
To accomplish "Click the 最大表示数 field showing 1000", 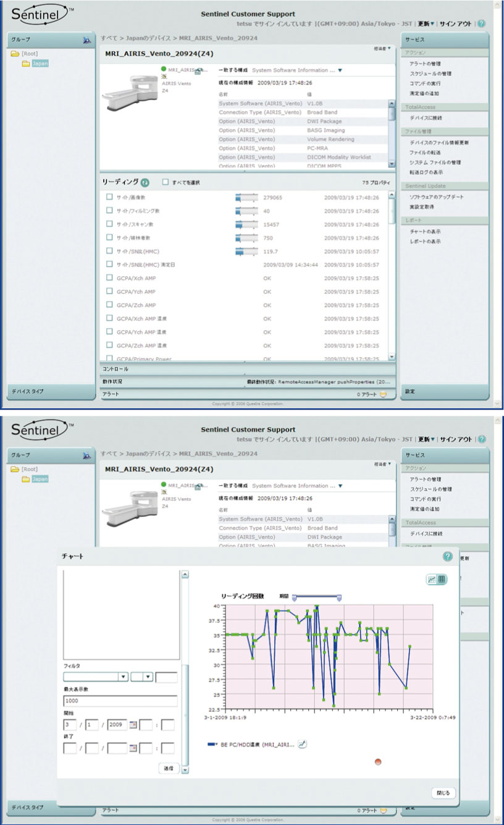I will coord(120,701).
